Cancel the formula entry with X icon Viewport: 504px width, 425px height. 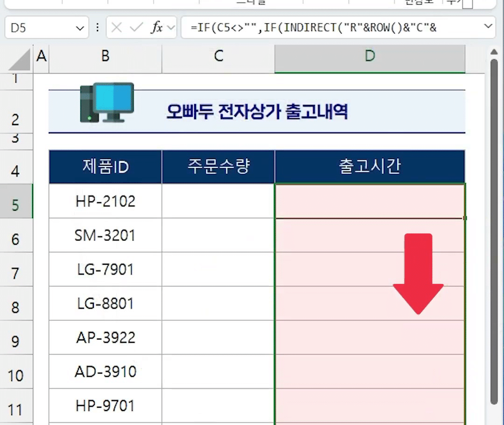click(x=116, y=28)
